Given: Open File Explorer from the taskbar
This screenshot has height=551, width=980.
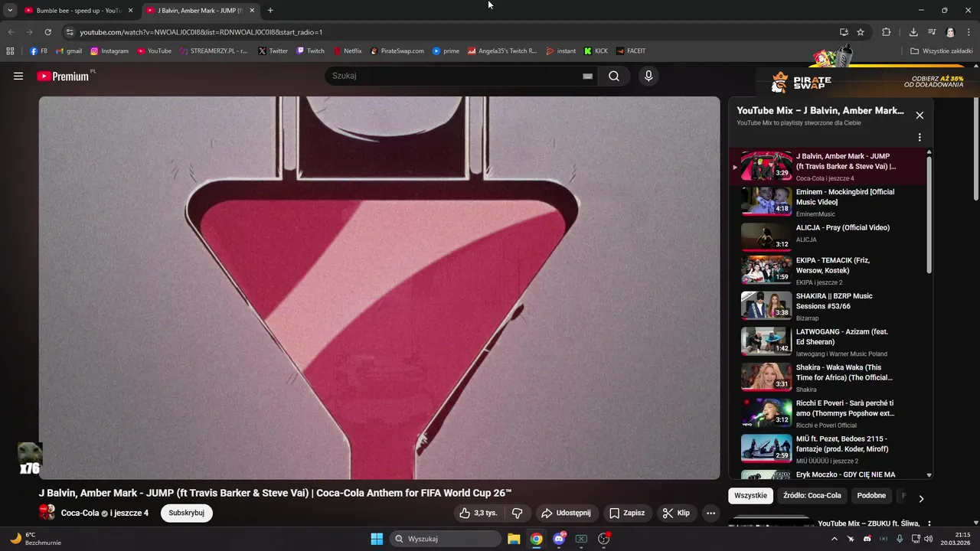Looking at the screenshot, I should pos(514,539).
